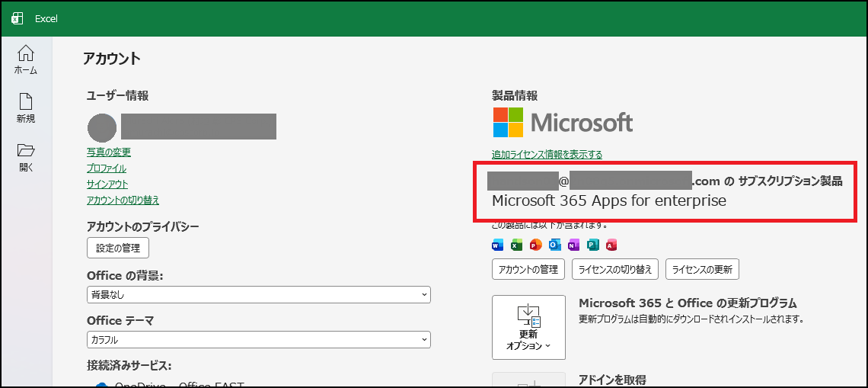
Task: Click the 写真の変更 link
Action: pyautogui.click(x=108, y=152)
